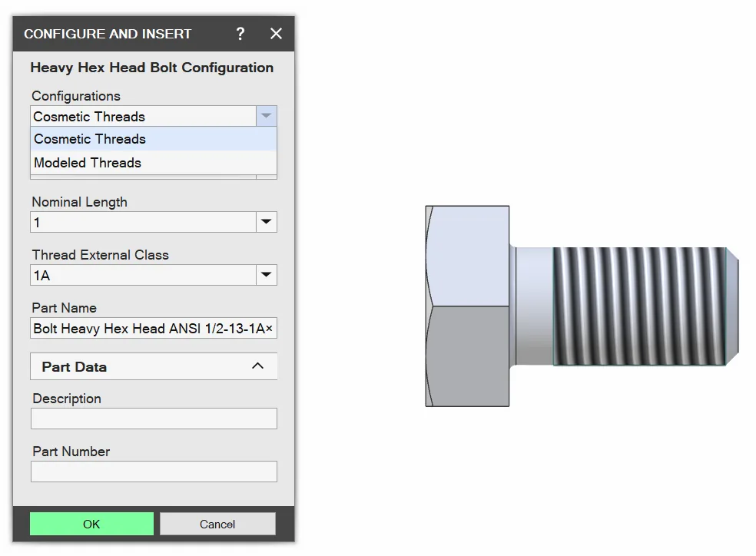
Task: Choose Cosmetic Threads from the list
Action: pos(154,139)
